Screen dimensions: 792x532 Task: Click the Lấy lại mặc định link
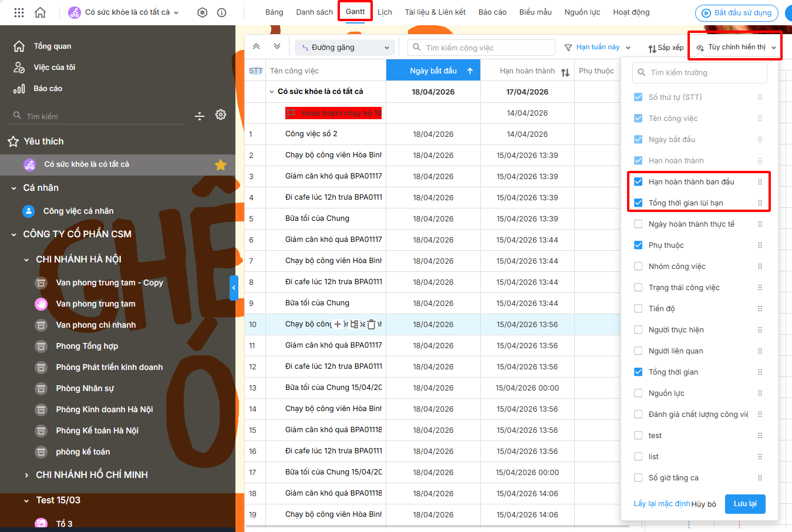click(662, 504)
